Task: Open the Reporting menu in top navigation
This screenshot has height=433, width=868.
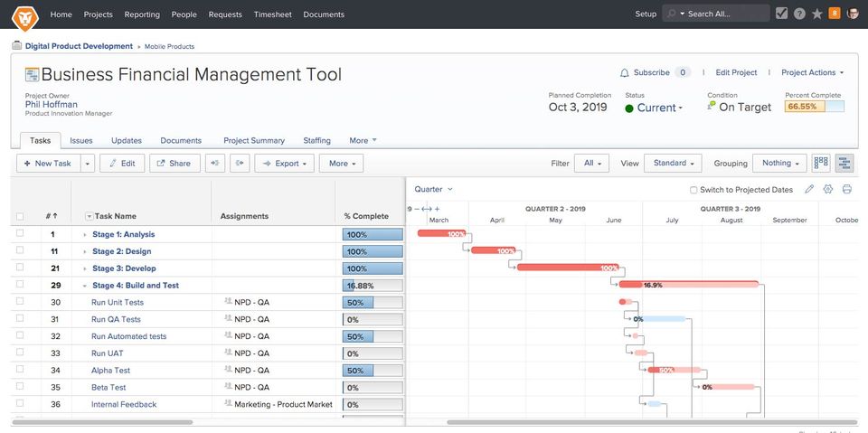Action: pyautogui.click(x=140, y=14)
